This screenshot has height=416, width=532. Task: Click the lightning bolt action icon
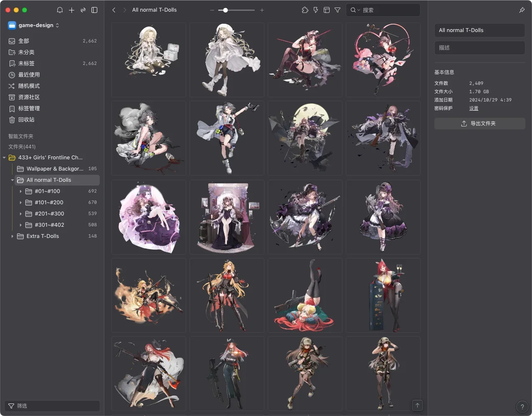point(316,10)
